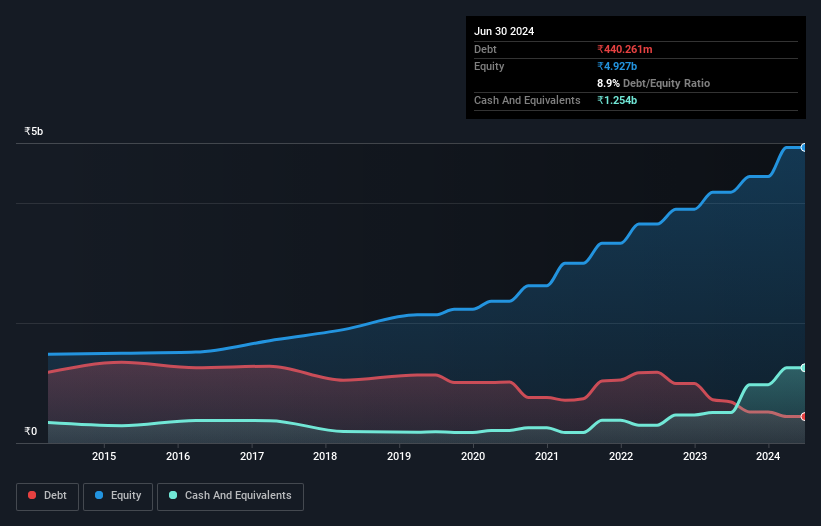Click the ₹4.927b equity value
The width and height of the screenshot is (821, 526).
coord(617,66)
